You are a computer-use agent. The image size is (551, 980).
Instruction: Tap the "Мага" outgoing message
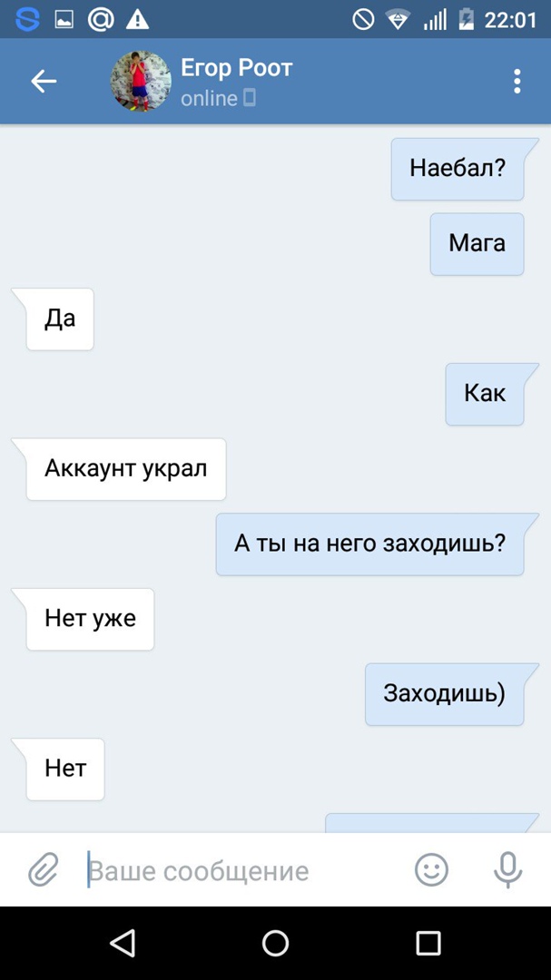click(477, 244)
